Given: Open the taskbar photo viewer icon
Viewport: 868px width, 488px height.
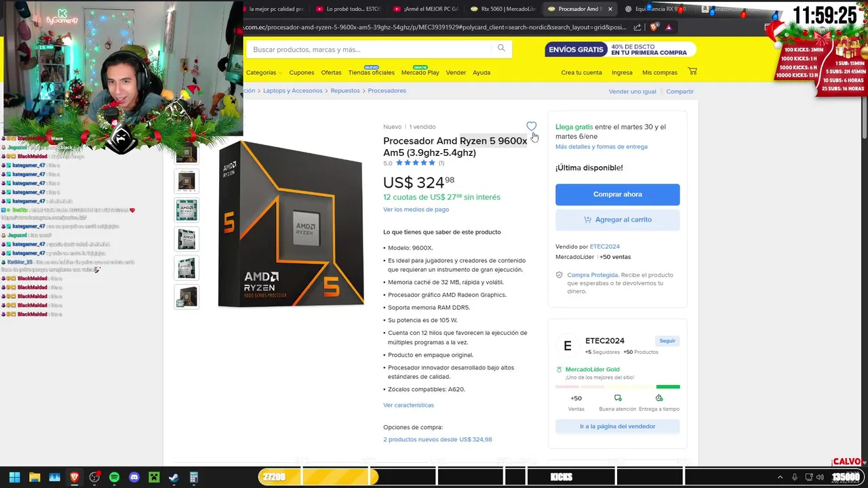Looking at the screenshot, I should click(x=54, y=477).
